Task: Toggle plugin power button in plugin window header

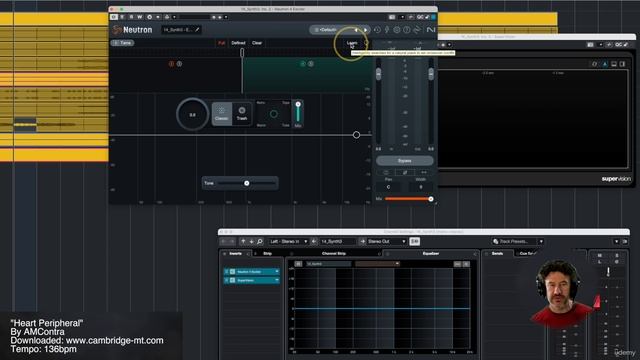Action: click(x=114, y=17)
